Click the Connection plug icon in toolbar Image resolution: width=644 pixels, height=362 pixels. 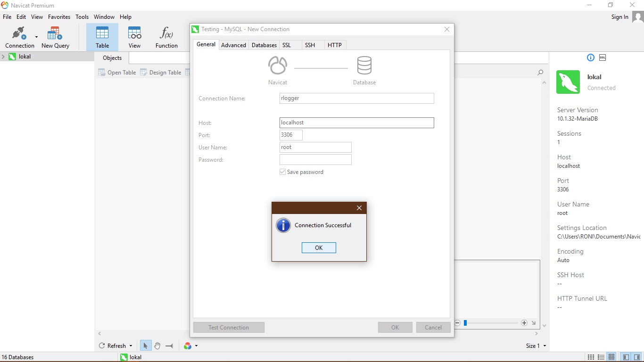(19, 33)
